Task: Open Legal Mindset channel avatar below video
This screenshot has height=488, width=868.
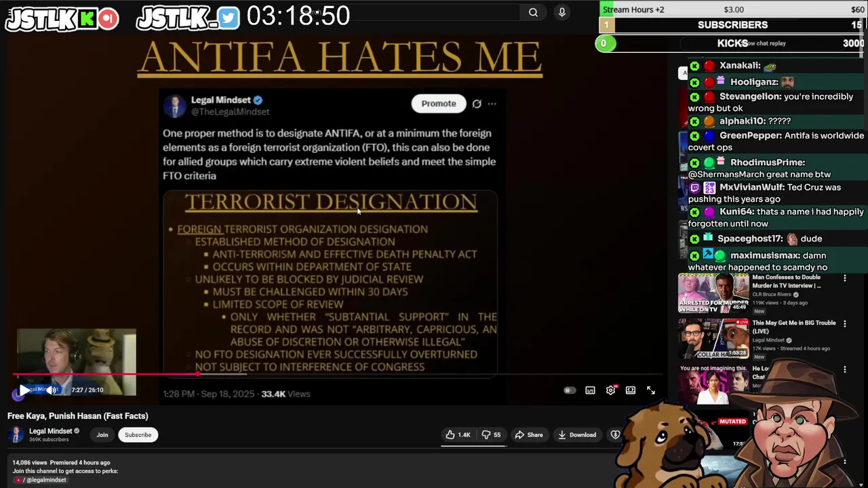Action: pyautogui.click(x=16, y=435)
